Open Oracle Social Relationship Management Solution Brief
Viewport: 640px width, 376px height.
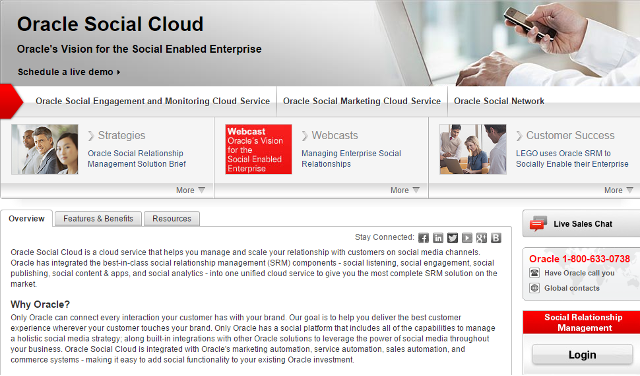point(137,158)
